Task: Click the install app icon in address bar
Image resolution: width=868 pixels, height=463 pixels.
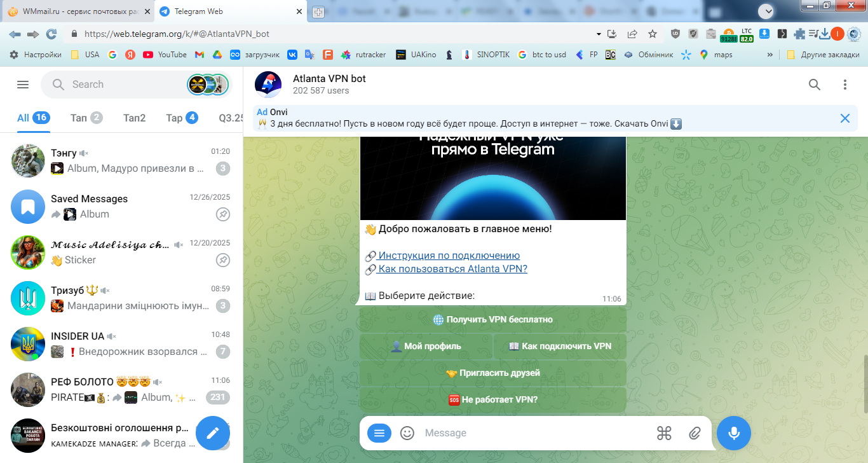Action: (x=613, y=34)
